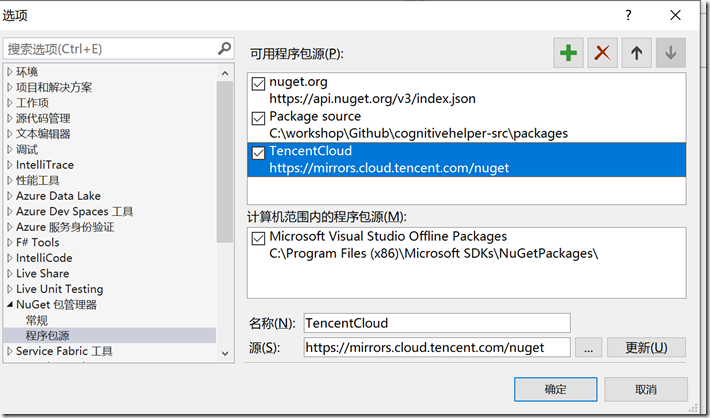Click the tree scrollbar down arrow
Viewport: 710px width, 418px height.
pos(225,353)
